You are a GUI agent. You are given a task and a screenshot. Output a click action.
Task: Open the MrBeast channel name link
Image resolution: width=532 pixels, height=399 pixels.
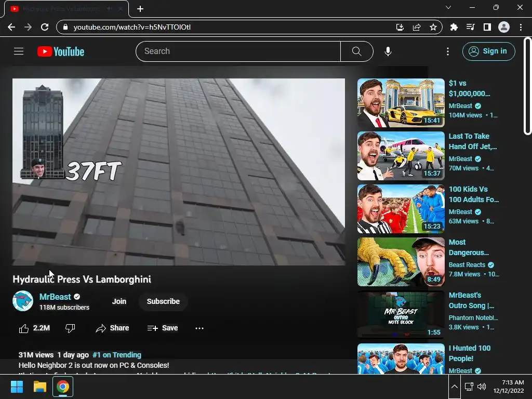click(x=55, y=297)
